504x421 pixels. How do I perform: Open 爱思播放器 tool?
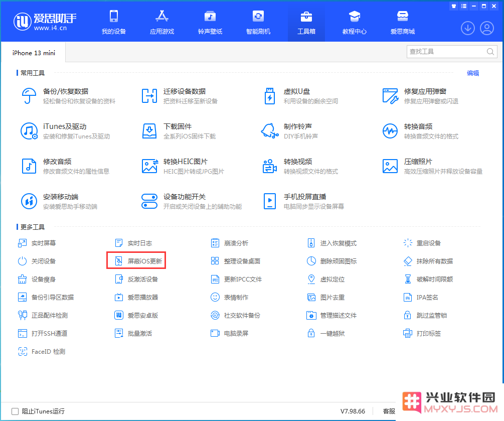point(136,297)
